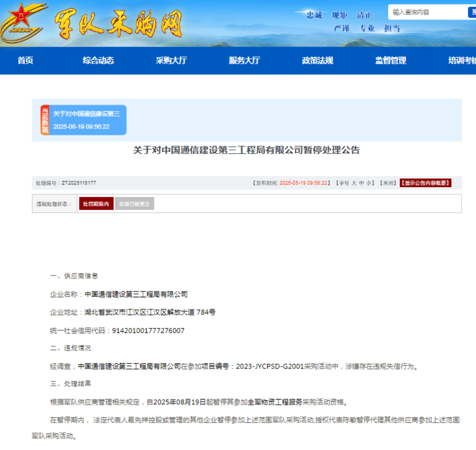Click the 关闭 link
The height and width of the screenshot is (450, 476).
pos(388,183)
